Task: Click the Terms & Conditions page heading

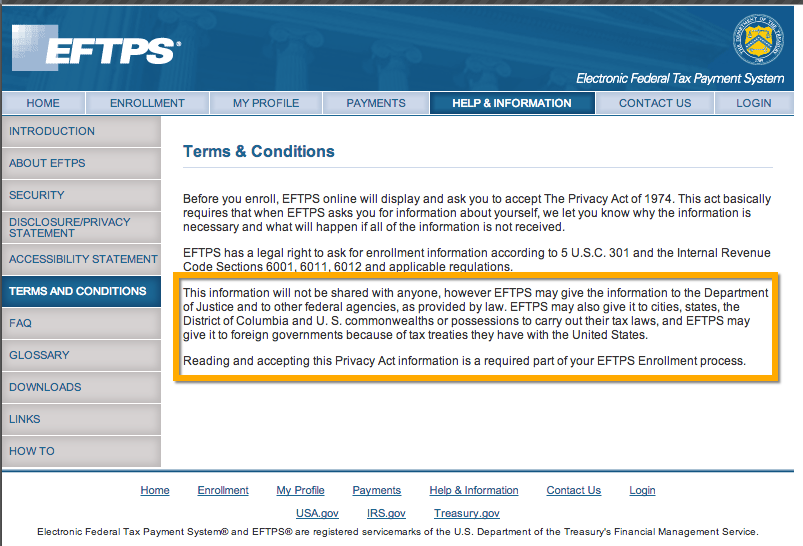Action: [259, 152]
